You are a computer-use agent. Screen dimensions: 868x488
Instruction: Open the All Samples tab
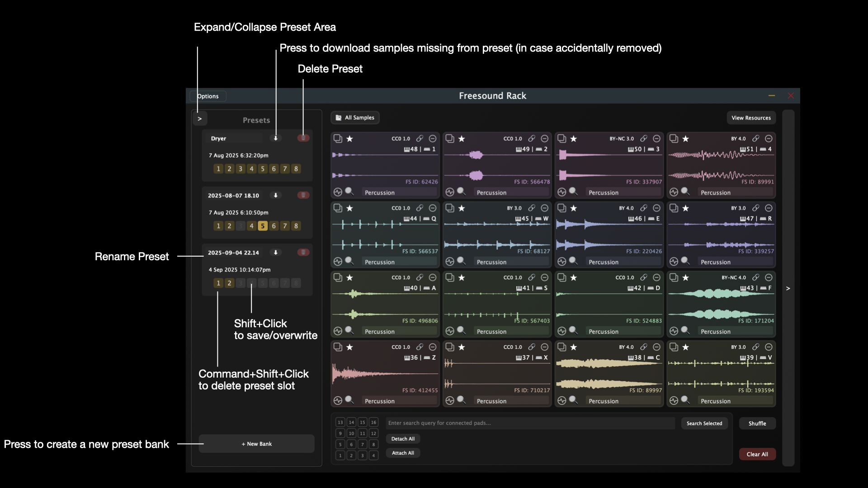click(355, 118)
